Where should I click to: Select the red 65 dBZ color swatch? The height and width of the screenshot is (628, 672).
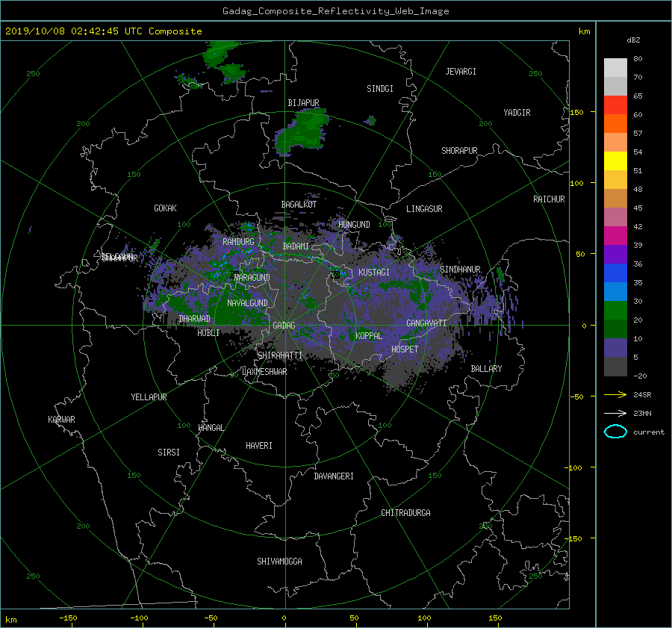615,105
